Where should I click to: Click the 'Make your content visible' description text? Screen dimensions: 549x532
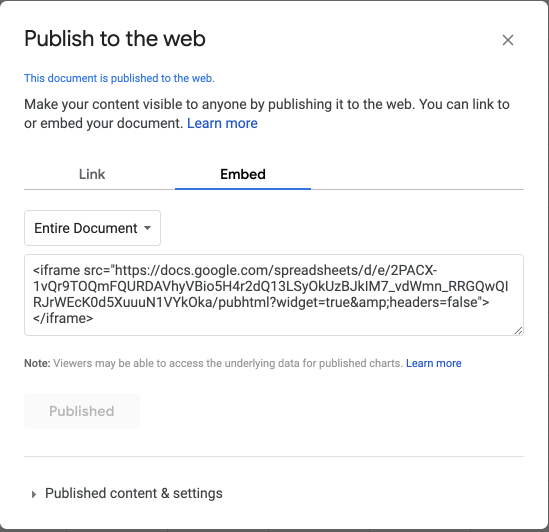[267, 114]
